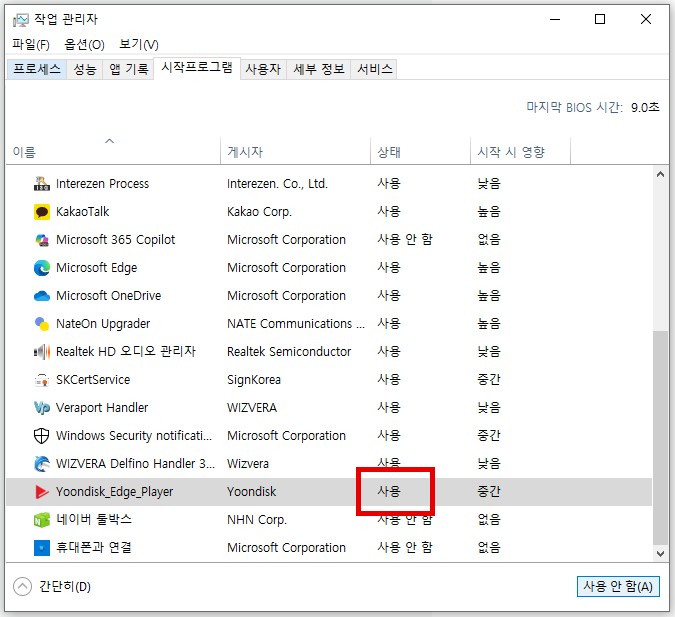The image size is (675, 617).
Task: Switch to the 사용자 tab
Action: 263,69
